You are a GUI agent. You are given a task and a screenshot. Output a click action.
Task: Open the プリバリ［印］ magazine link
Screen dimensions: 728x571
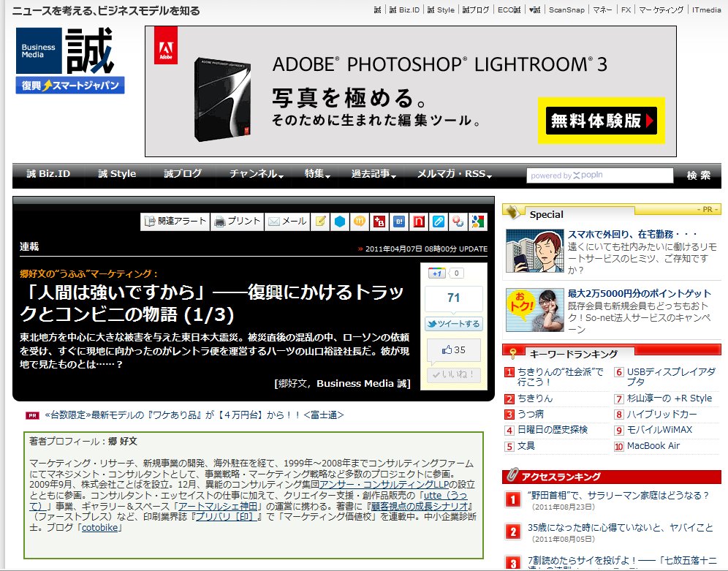(x=227, y=517)
